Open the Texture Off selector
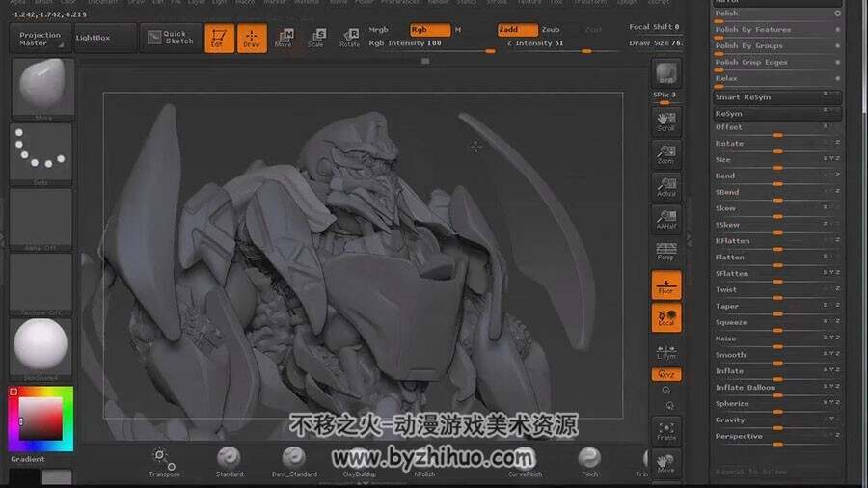The height and width of the screenshot is (488, 868). click(x=41, y=285)
